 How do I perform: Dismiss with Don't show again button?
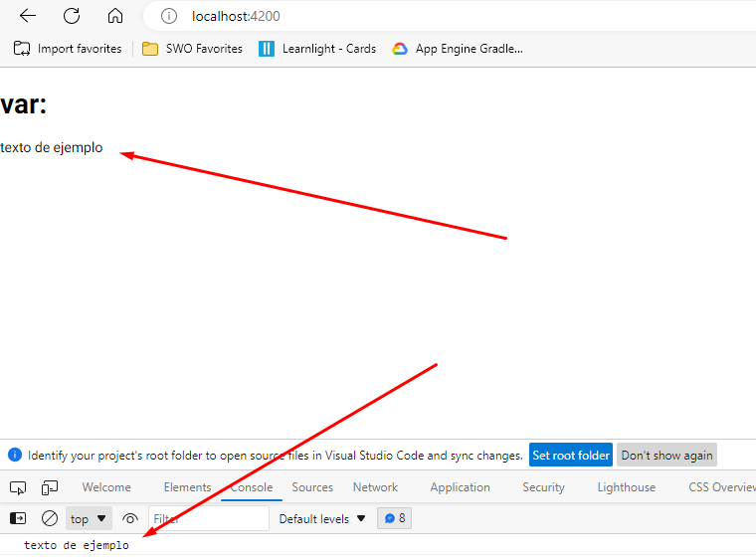coord(666,456)
